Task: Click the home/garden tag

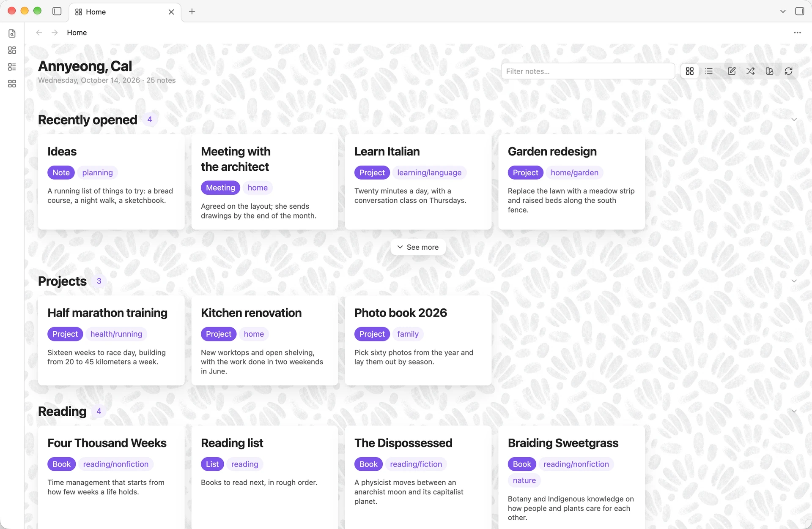Action: (574, 172)
